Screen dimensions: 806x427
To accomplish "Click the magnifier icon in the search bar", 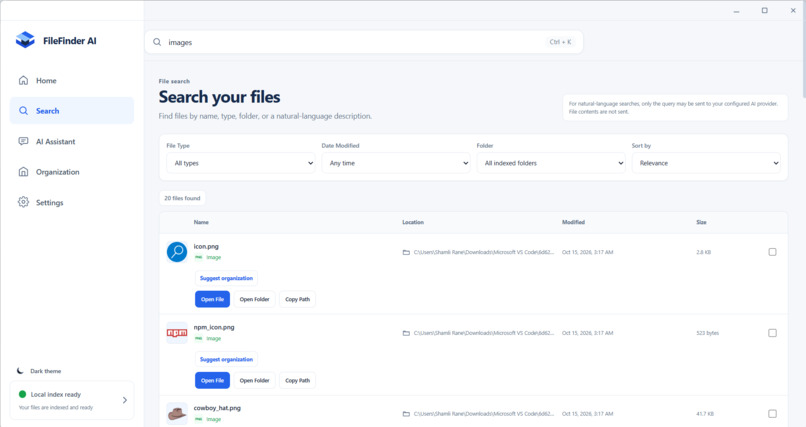I will click(157, 42).
